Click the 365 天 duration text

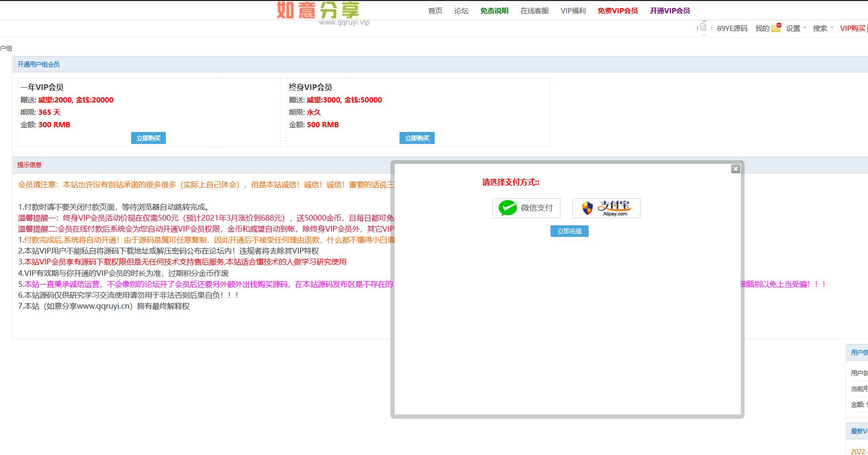point(50,112)
